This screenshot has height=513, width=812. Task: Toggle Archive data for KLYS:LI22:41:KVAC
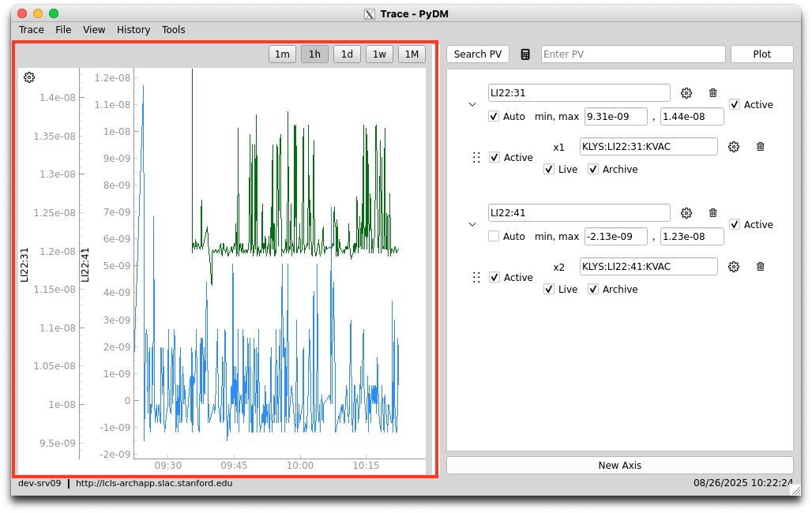coord(593,290)
